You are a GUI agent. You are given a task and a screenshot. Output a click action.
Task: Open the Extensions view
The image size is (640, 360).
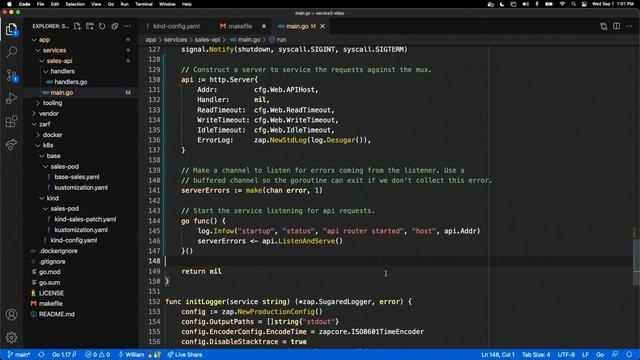click(11, 121)
